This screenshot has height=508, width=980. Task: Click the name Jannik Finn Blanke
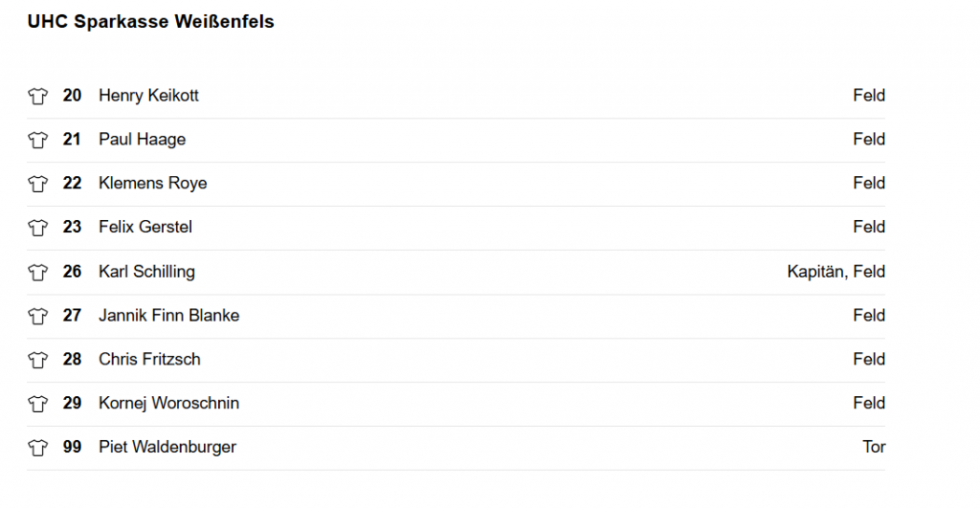point(168,316)
